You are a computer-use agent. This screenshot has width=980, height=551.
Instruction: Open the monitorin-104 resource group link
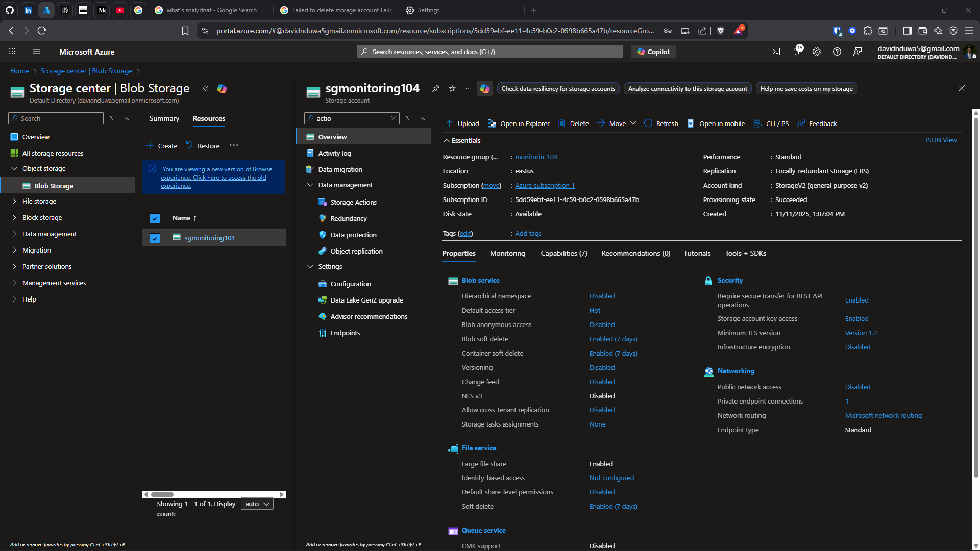(x=536, y=157)
